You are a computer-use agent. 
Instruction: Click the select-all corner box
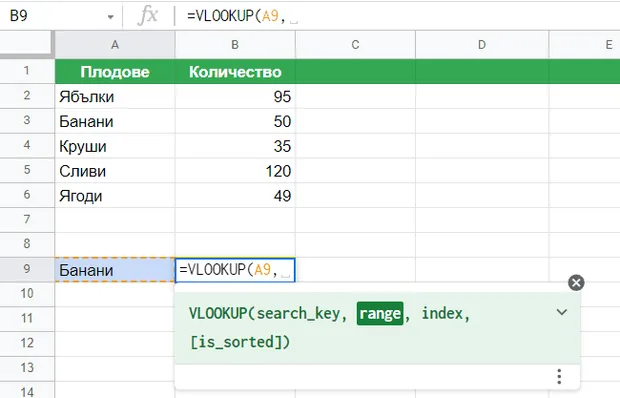(26, 44)
